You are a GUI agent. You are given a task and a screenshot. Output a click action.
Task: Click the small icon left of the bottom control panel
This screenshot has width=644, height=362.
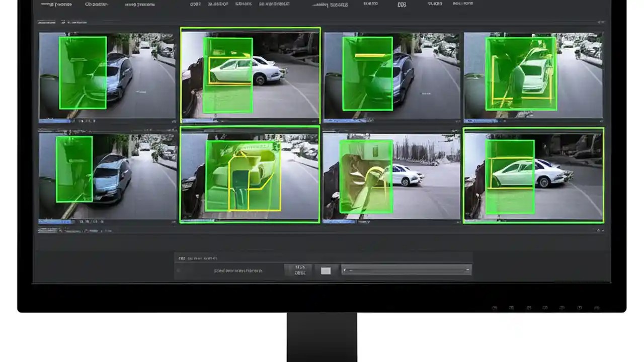pos(179,270)
